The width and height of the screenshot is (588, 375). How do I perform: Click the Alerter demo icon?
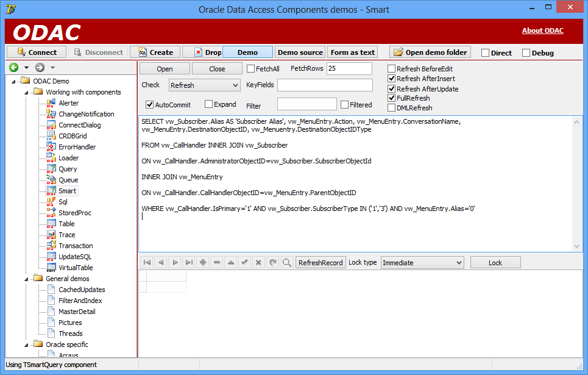pyautogui.click(x=51, y=103)
